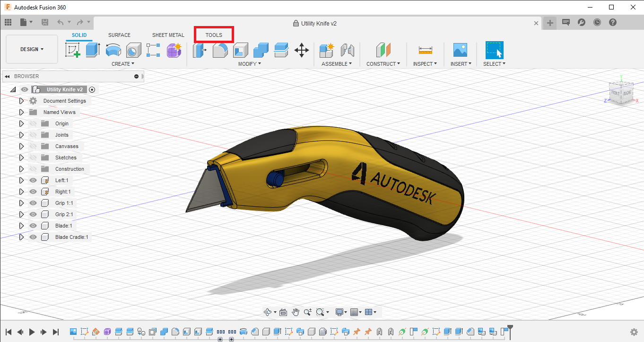Show the Sketches folder
This screenshot has width=644, height=342.
(33, 158)
